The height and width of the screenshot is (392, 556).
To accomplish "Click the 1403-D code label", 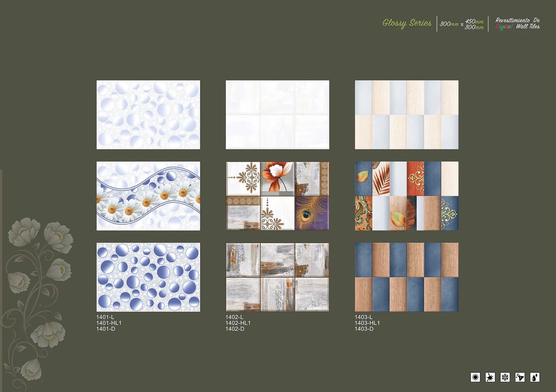I will tap(364, 329).
